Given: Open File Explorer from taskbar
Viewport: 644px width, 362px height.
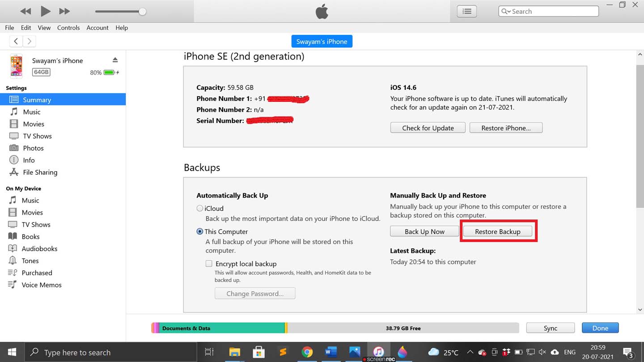Looking at the screenshot, I should click(x=234, y=352).
